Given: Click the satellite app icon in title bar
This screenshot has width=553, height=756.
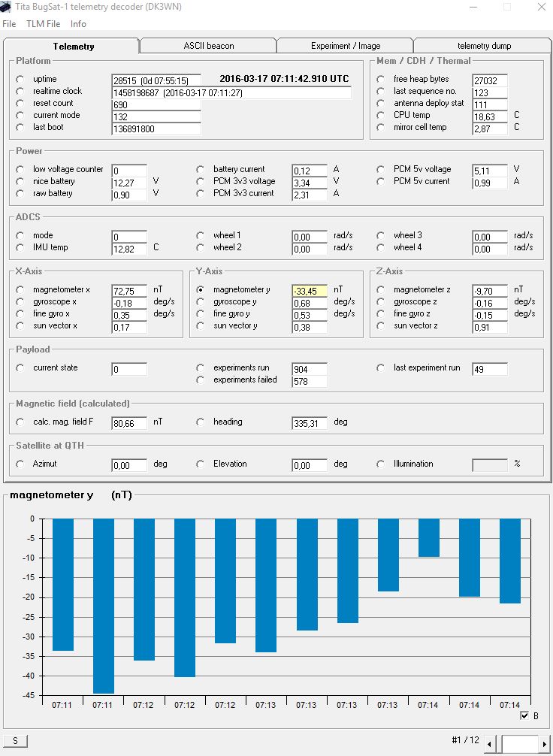Looking at the screenshot, I should coord(6,7).
